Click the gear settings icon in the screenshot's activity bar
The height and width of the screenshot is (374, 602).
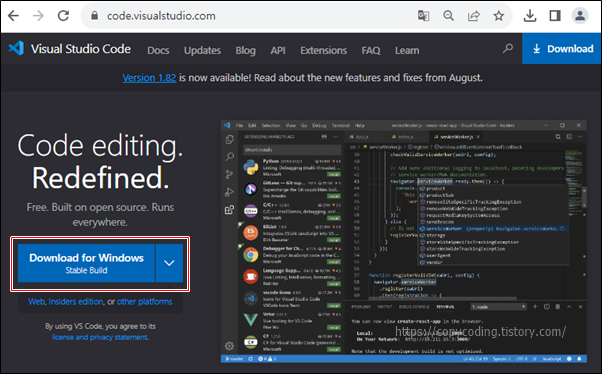pyautogui.click(x=230, y=346)
